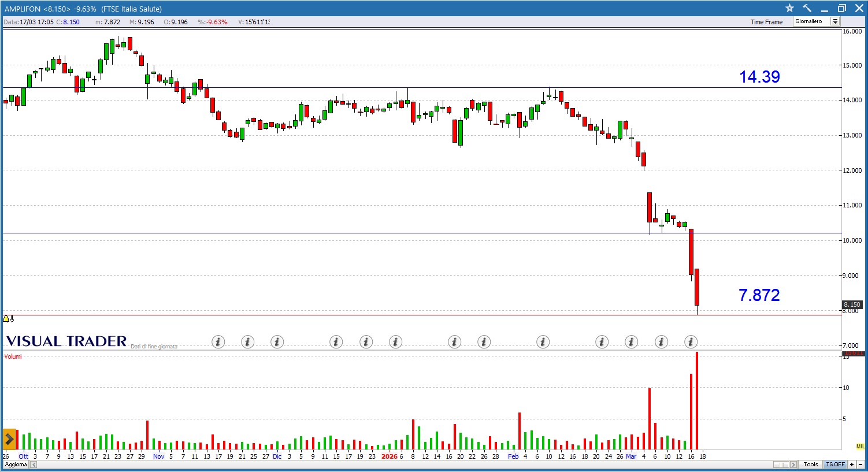
Task: Zoom in with the plus icon
Action: click(852, 464)
